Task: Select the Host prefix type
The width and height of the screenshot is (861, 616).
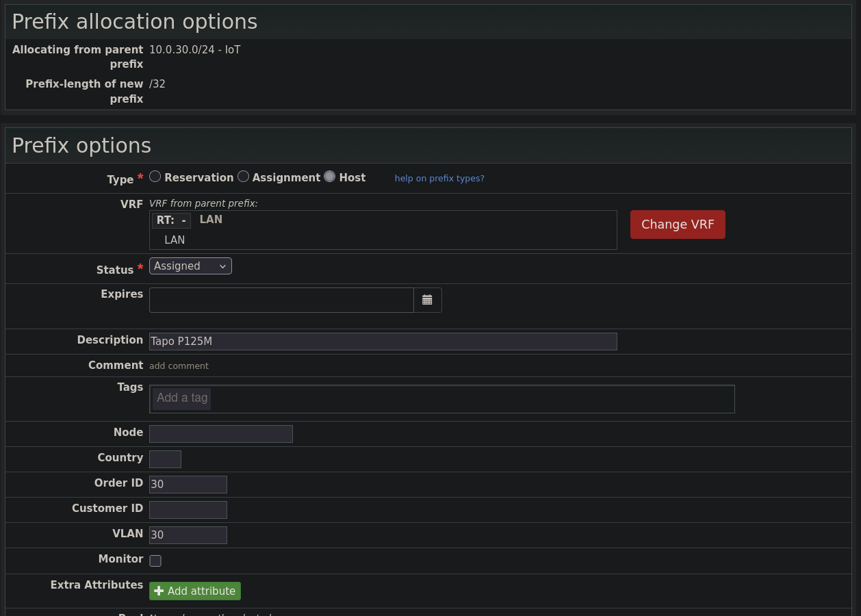Action: 330,177
